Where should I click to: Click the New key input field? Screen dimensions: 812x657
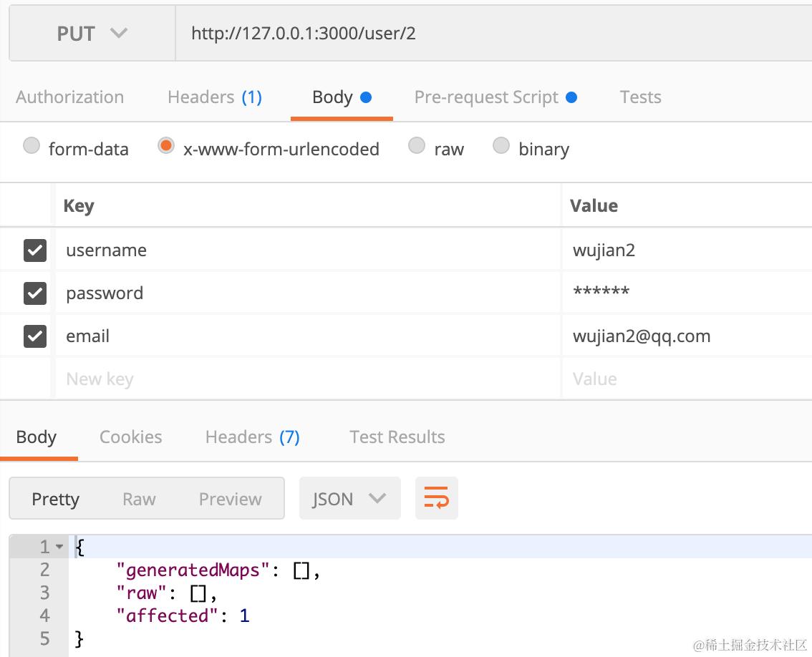[308, 379]
